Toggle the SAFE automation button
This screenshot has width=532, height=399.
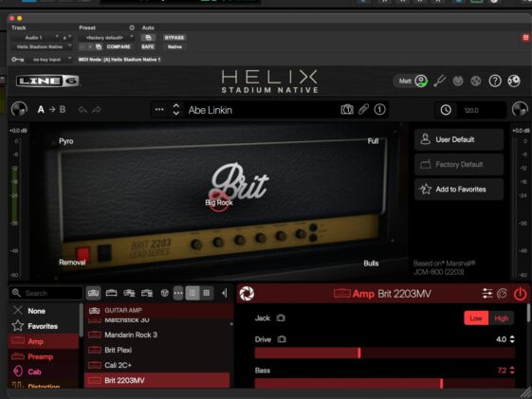point(148,46)
